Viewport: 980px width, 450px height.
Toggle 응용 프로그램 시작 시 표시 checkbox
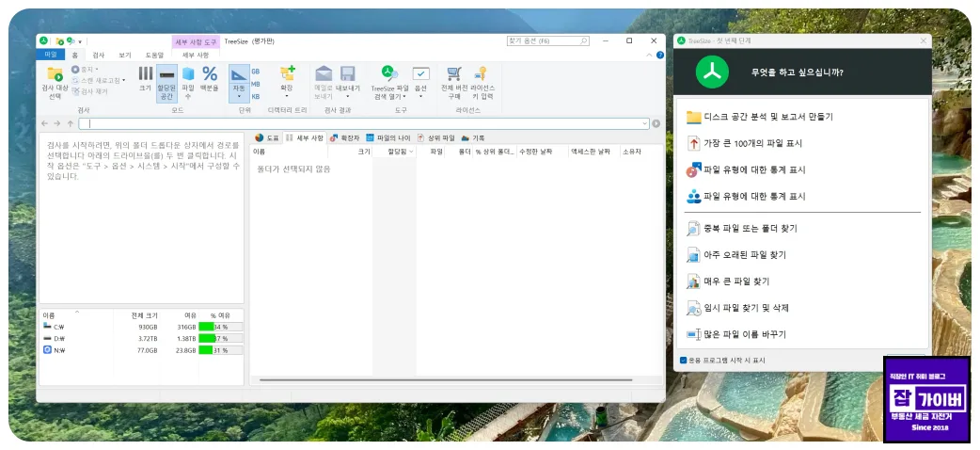pyautogui.click(x=683, y=361)
